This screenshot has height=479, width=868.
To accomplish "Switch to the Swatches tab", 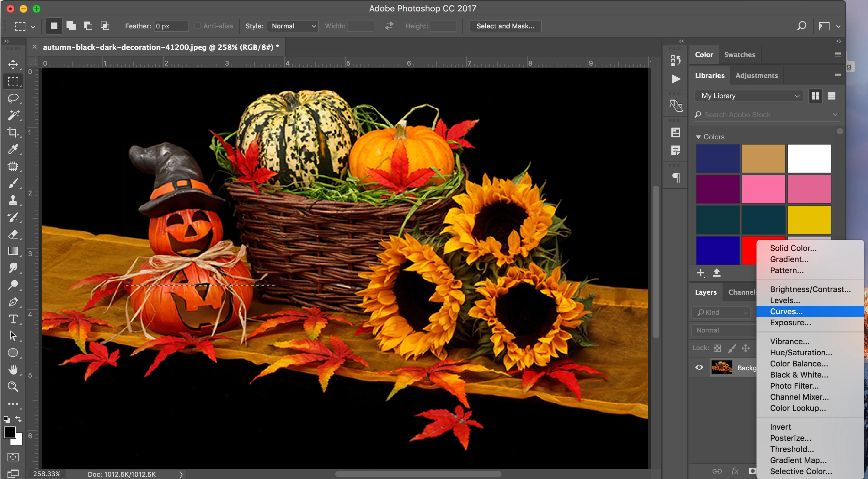I will pos(739,54).
